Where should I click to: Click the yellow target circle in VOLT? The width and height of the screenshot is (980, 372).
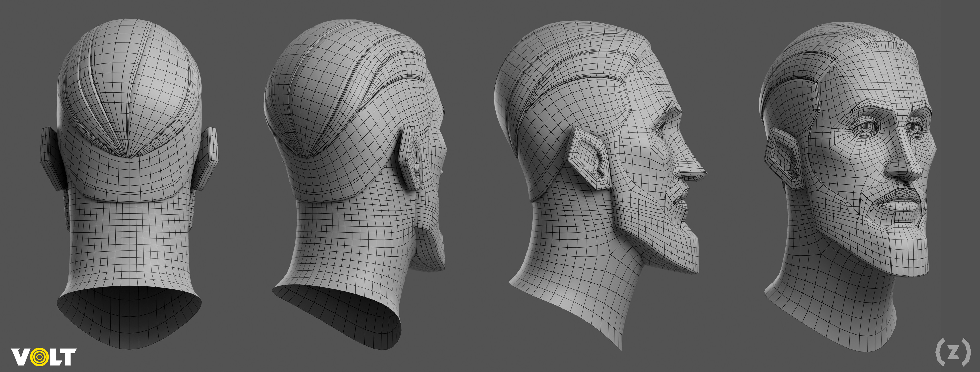tap(39, 357)
